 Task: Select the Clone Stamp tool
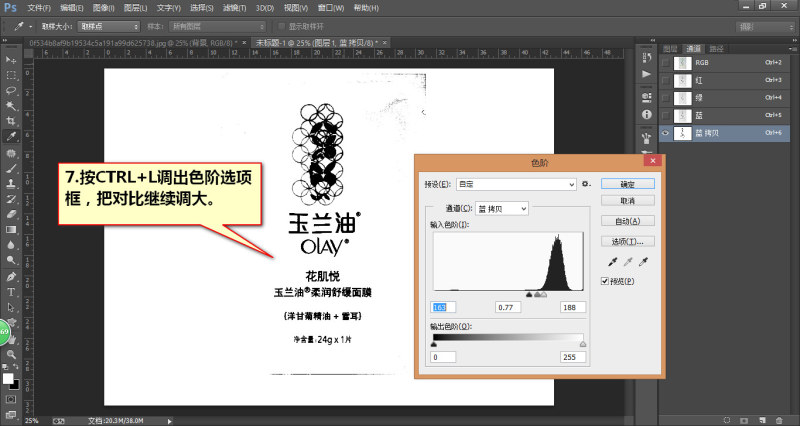(x=11, y=184)
